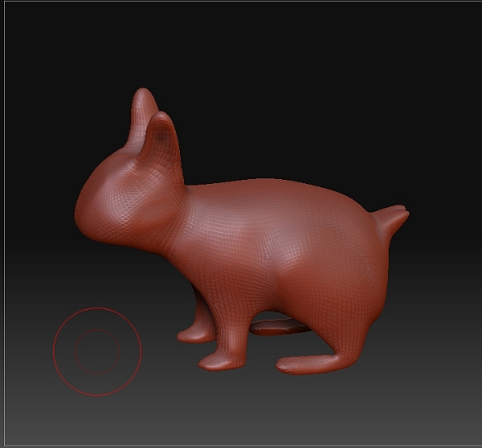This screenshot has height=448, width=482.
Task: Click the tip of the rabbit's farther ear
Action: (x=144, y=93)
